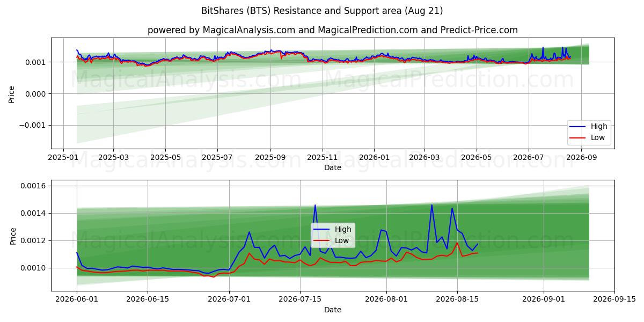The image size is (644, 322).
Task: Click the top chart x-axis label '2026-03'
Action: click(425, 157)
